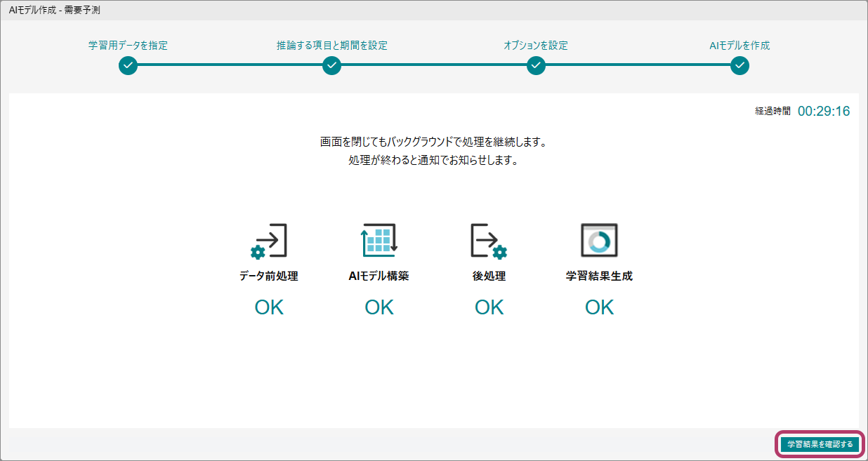
Task: Click checkmark circle under 学習用データを指定
Action: tap(128, 65)
